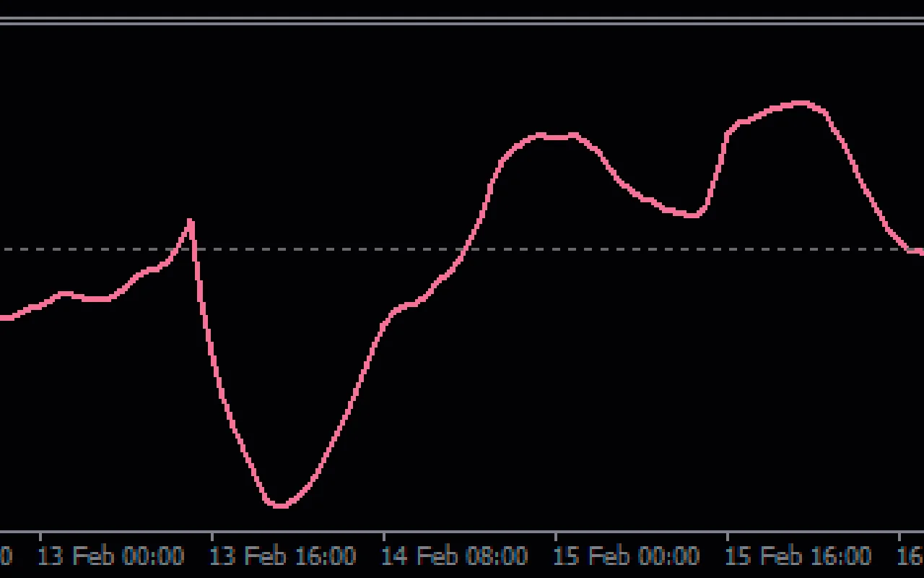The image size is (924, 578).
Task: Click the tick mark above 13 Feb 16:00
Action: (x=211, y=538)
